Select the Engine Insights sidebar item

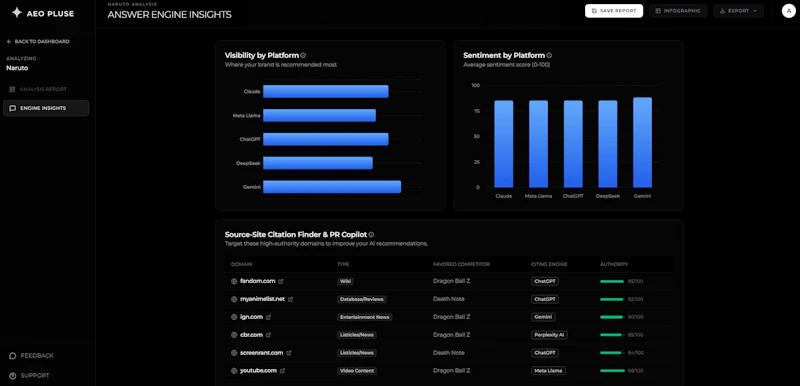[46, 108]
